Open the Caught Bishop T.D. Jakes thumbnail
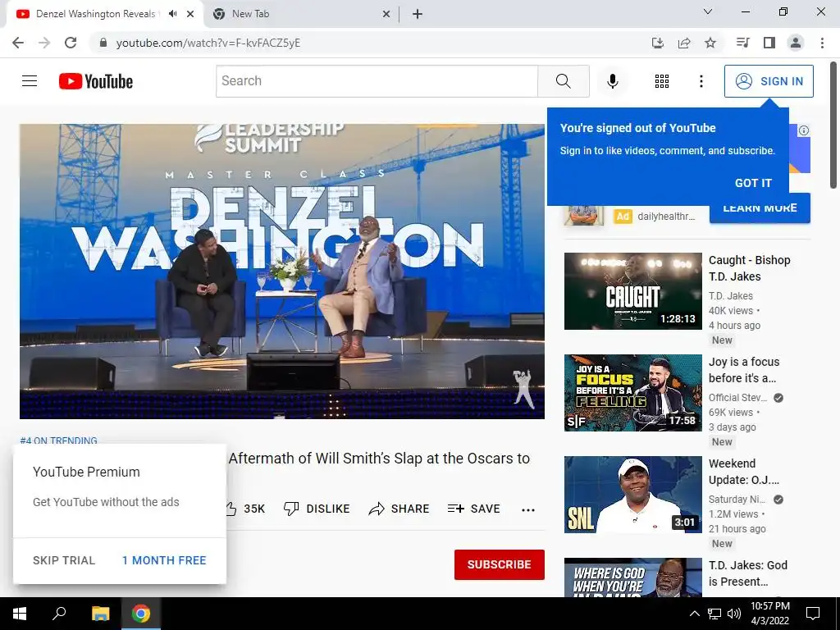The height and width of the screenshot is (630, 840). 632,291
